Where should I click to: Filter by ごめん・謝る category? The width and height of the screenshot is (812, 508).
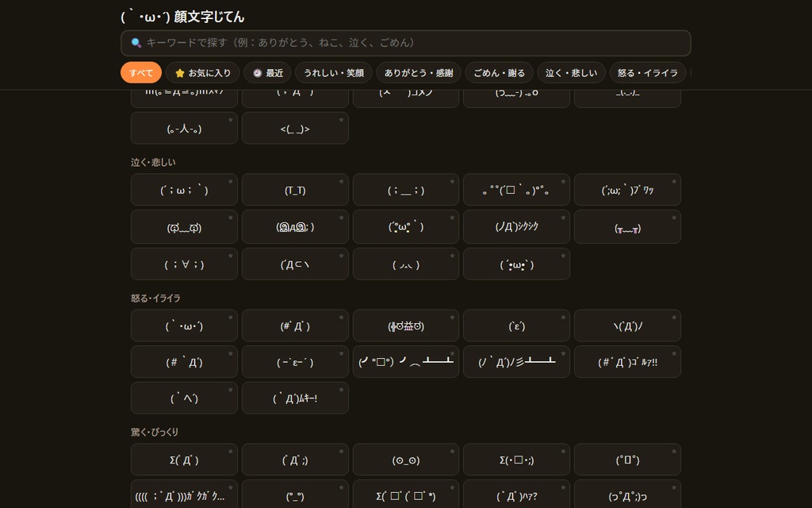pyautogui.click(x=500, y=72)
